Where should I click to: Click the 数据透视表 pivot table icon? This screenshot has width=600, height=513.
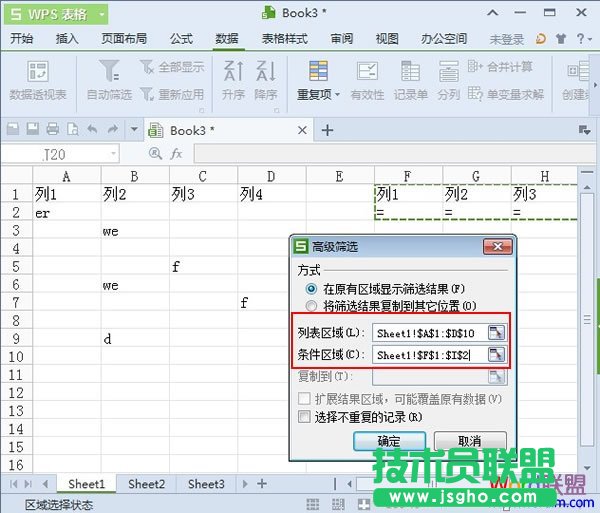(38, 73)
